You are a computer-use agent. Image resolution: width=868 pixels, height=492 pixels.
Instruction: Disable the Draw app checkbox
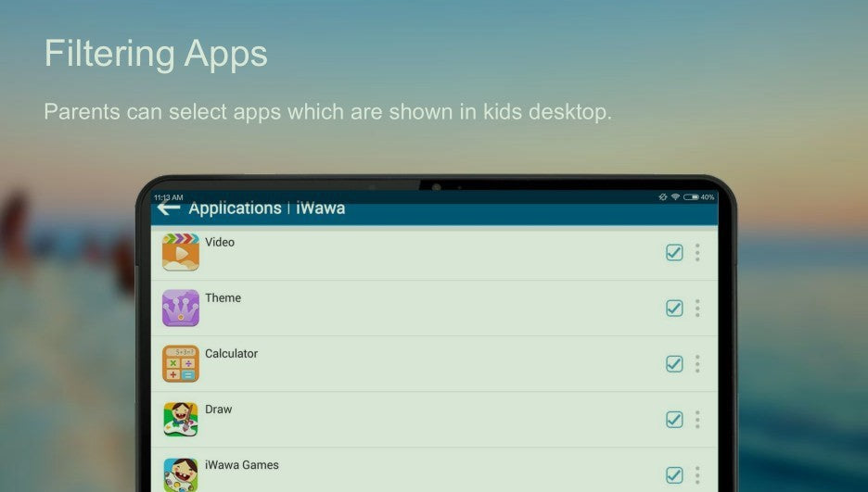click(x=674, y=419)
